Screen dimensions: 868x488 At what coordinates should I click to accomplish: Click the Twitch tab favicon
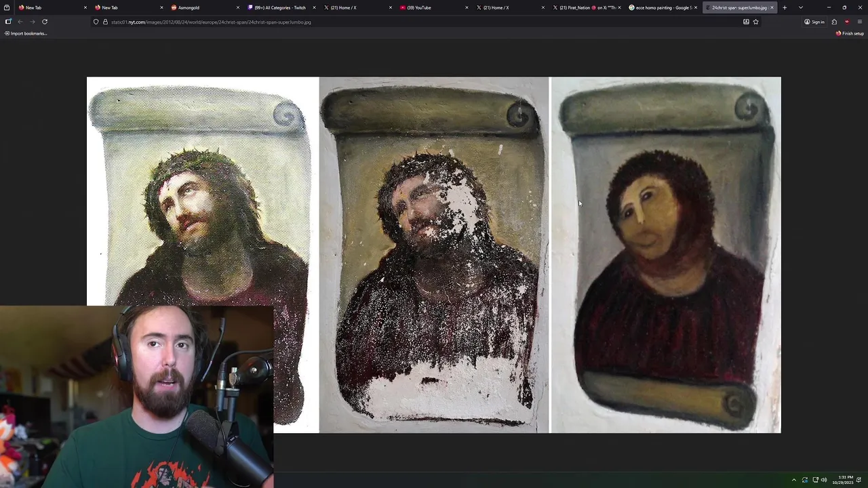coord(251,7)
